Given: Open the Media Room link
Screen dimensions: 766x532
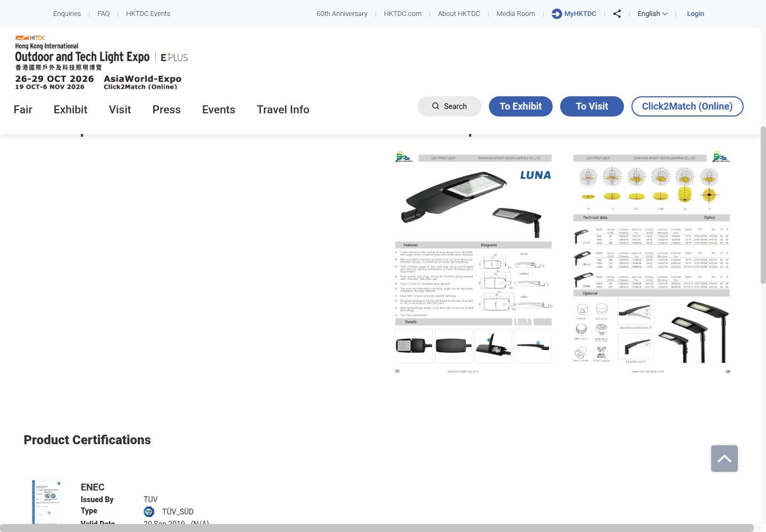Looking at the screenshot, I should [516, 14].
